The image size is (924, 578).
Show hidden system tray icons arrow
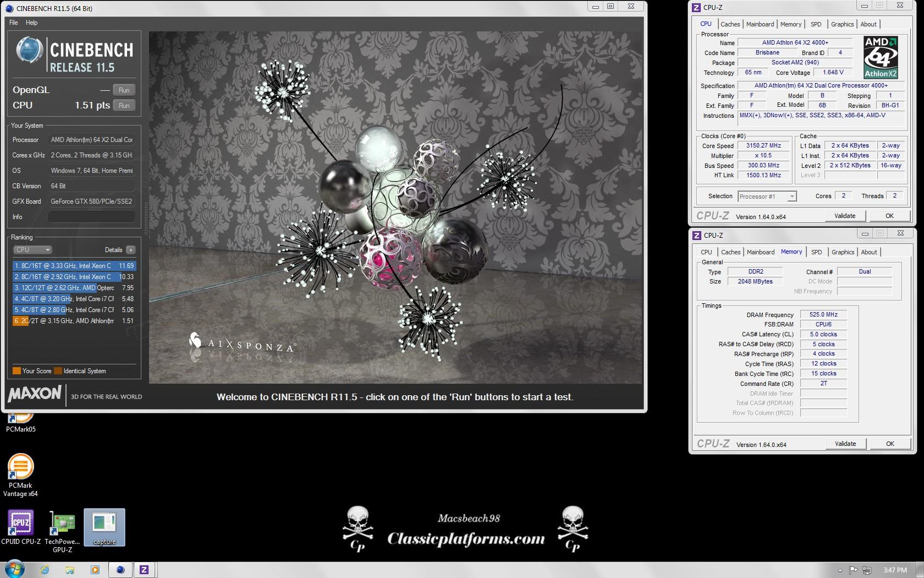pos(840,570)
